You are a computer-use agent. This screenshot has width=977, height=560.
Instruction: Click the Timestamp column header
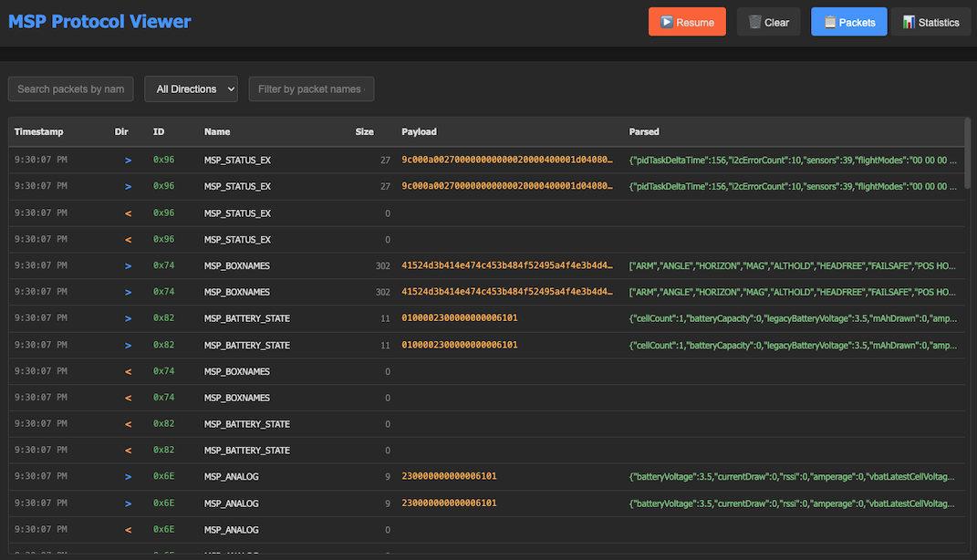tap(38, 131)
